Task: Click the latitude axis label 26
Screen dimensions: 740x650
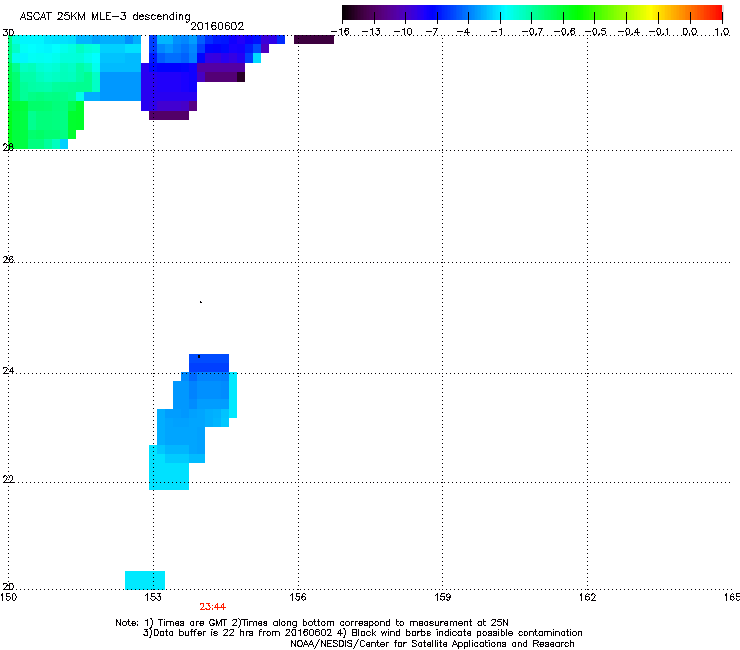Action: pos(8,259)
